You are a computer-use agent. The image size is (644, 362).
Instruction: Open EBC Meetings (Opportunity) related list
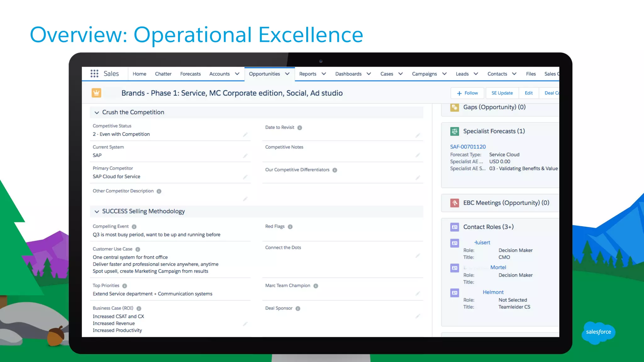(506, 203)
